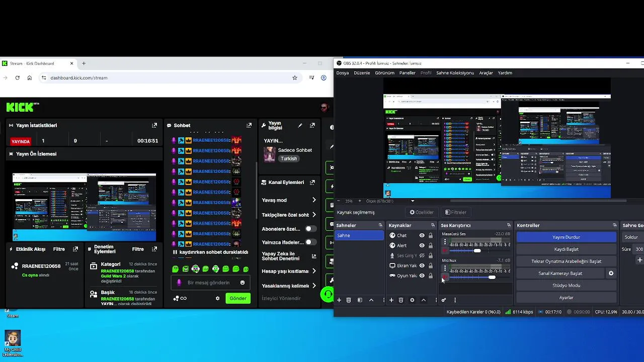Click Gönder to send chat message
This screenshot has height=362, width=644.
coord(238,298)
